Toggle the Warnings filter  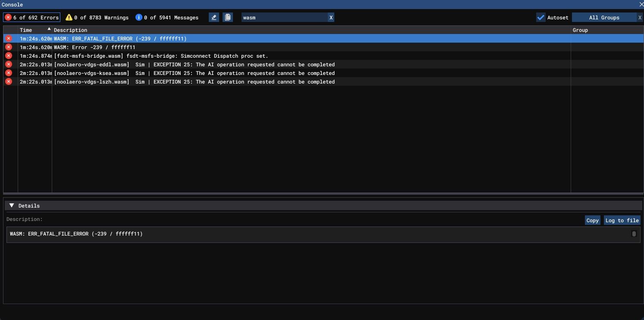(97, 17)
